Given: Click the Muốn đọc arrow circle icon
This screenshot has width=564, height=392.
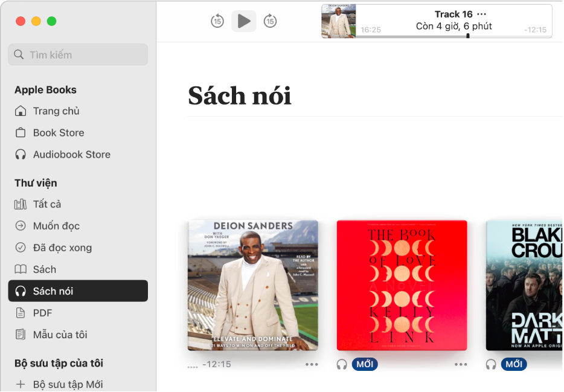Looking at the screenshot, I should click(21, 226).
